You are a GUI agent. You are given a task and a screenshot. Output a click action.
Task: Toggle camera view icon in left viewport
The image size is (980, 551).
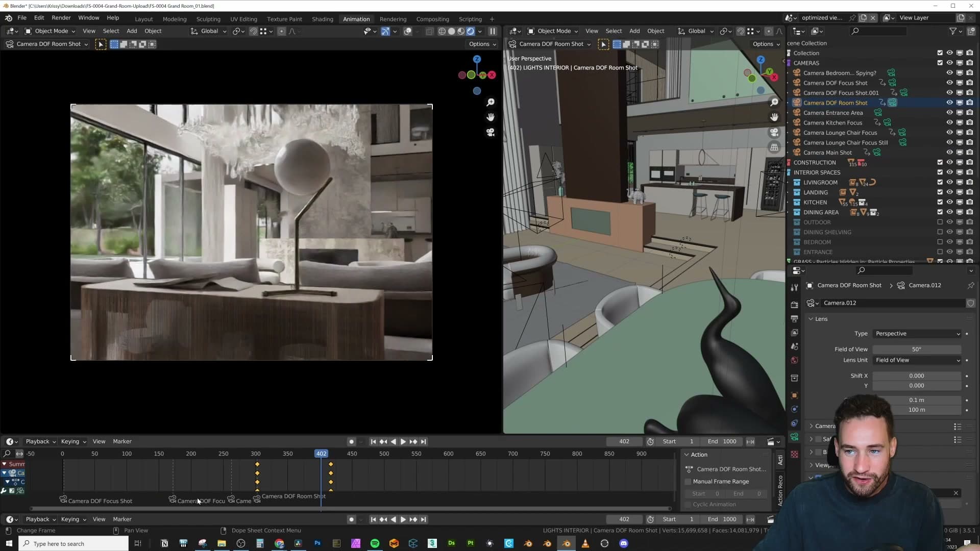pyautogui.click(x=491, y=132)
